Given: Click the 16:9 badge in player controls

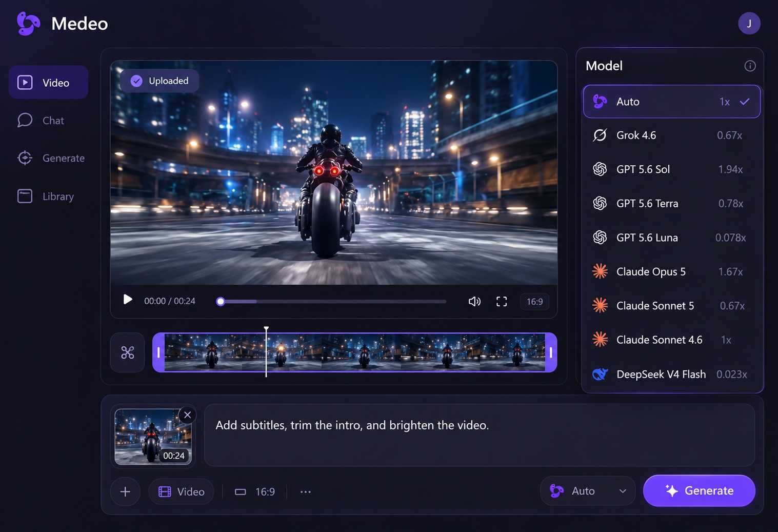Looking at the screenshot, I should tap(534, 302).
